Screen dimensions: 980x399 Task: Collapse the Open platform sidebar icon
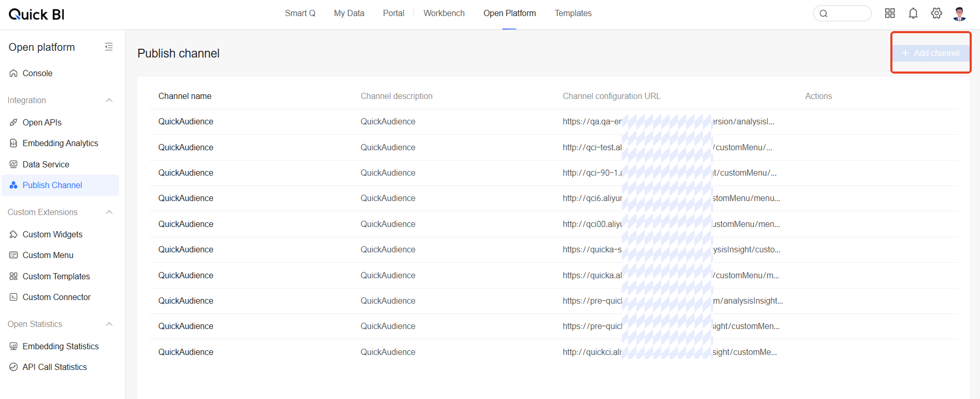(109, 47)
